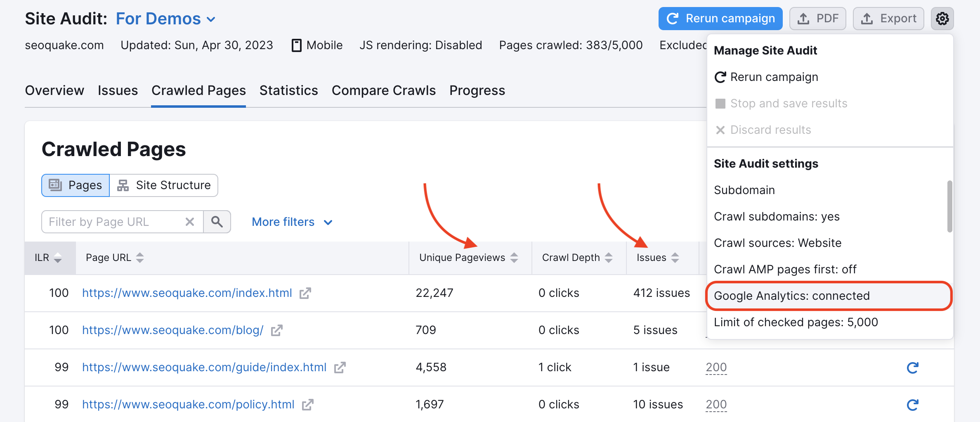The image size is (980, 422).
Task: Expand the More filters dropdown
Action: 292,222
